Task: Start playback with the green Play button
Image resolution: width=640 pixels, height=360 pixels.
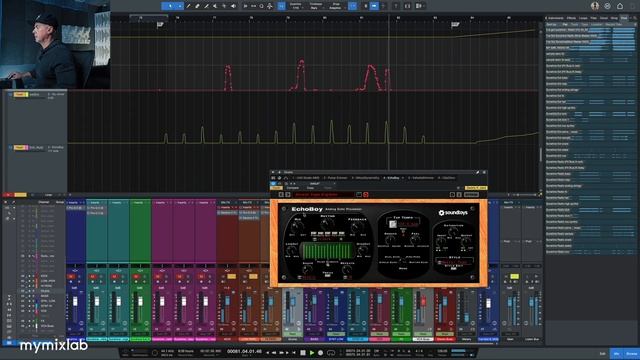Action: [x=312, y=353]
